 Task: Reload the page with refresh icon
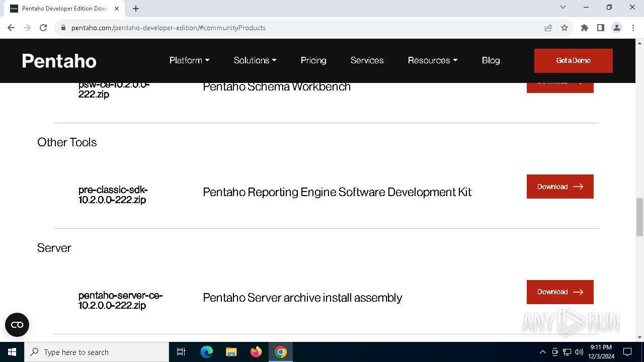[x=43, y=28]
